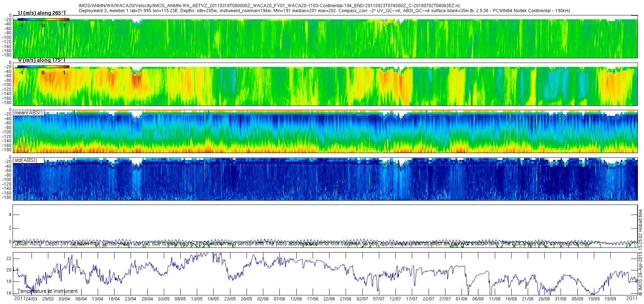Click the 28/05 date tick label

[x=247, y=299]
